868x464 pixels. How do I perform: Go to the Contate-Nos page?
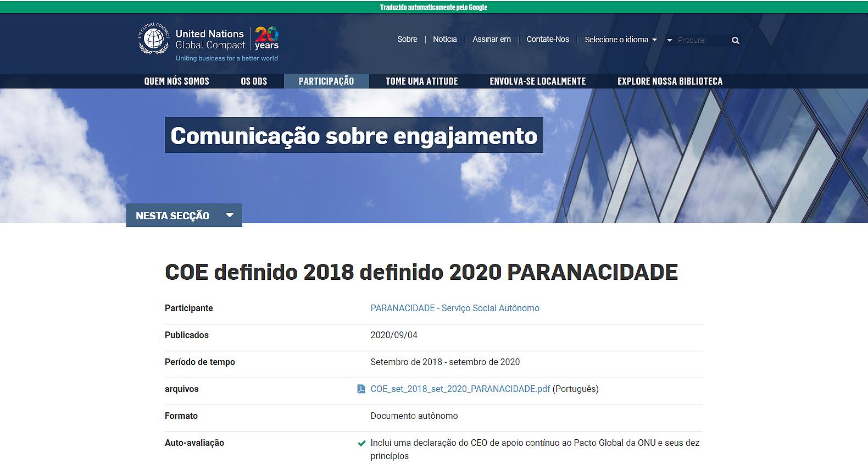click(547, 39)
